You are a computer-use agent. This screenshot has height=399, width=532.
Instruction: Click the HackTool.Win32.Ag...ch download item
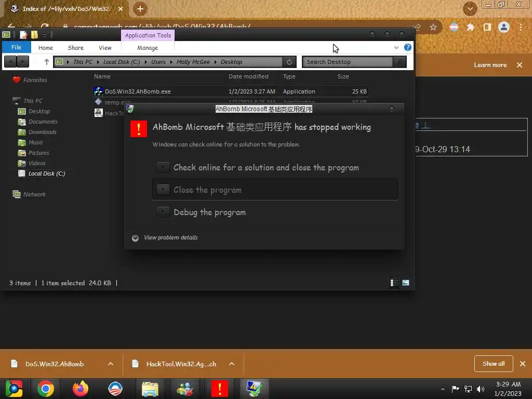click(181, 364)
